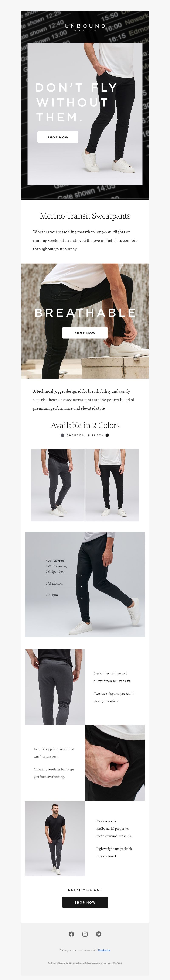This screenshot has width=170, height=980.
Task: Open the black sweatpants product photo
Action: pyautogui.click(x=113, y=485)
